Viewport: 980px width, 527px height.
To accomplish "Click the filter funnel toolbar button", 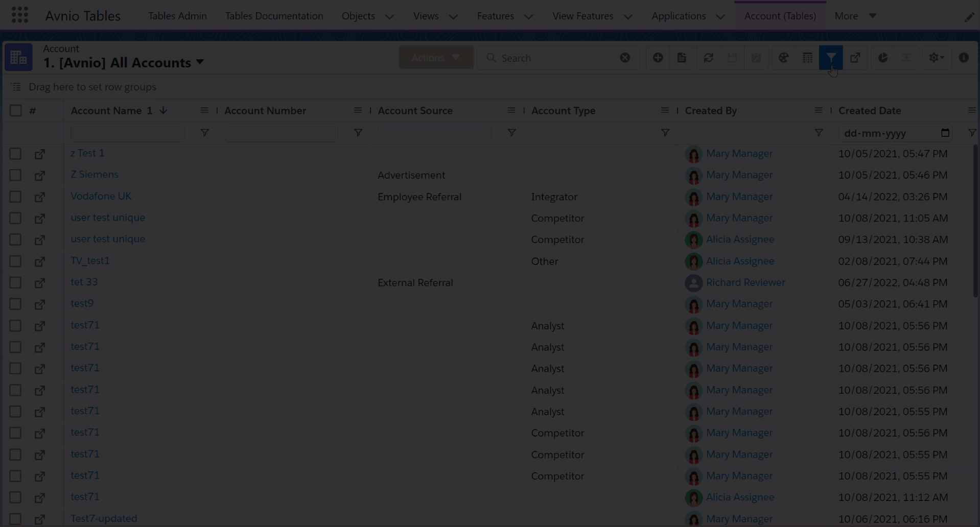I will point(831,58).
